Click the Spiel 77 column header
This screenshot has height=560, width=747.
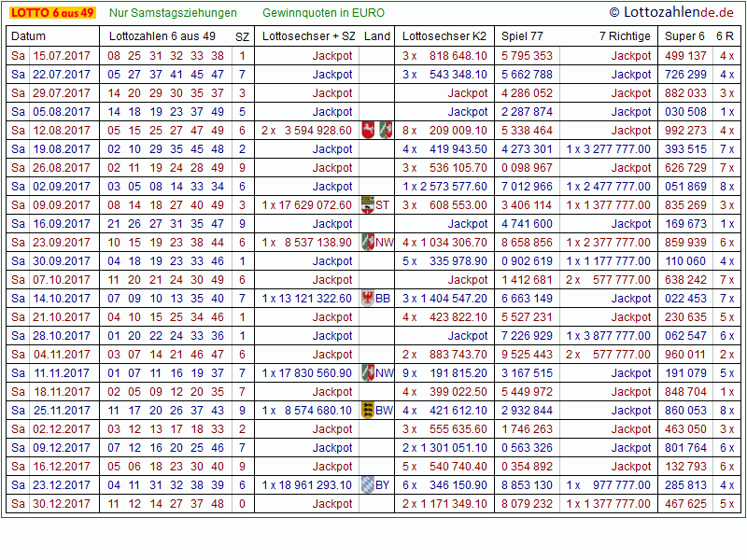point(522,36)
